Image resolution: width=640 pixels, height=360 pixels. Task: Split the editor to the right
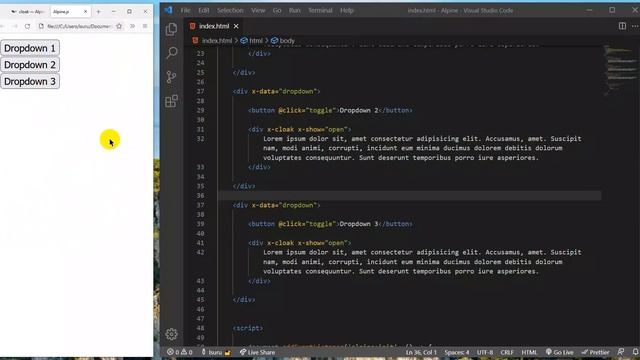pyautogui.click(x=622, y=26)
